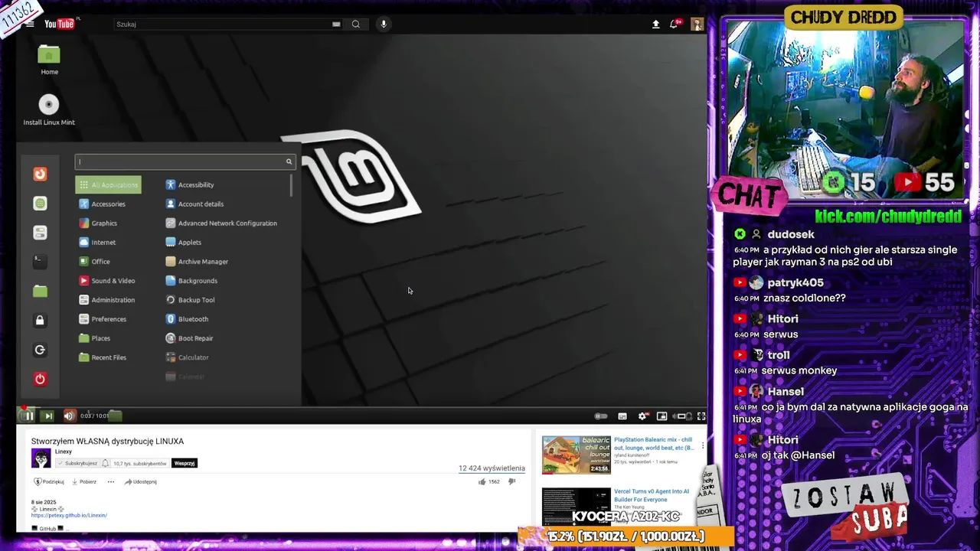The image size is (980, 551).
Task: Skip to the next video
Action: click(x=47, y=416)
